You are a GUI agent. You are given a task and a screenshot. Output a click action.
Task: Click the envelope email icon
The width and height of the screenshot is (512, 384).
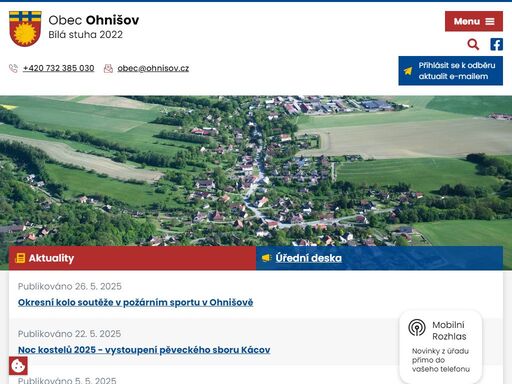108,68
